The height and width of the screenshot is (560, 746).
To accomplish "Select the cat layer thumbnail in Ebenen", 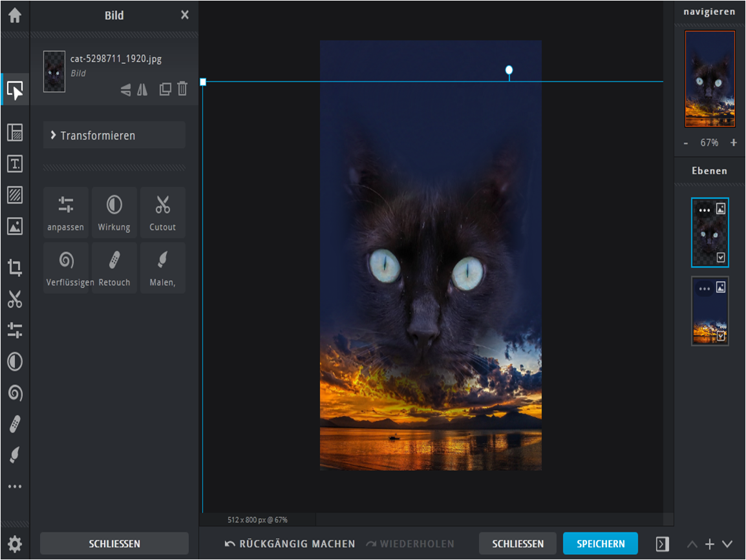I will 710,233.
